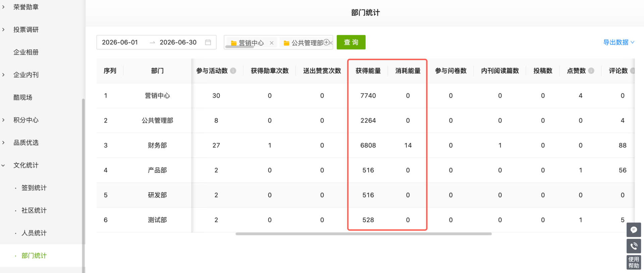Screen dimensions: 644x273
Task: Click the info icon beside 点赞数
Action: [x=591, y=71]
